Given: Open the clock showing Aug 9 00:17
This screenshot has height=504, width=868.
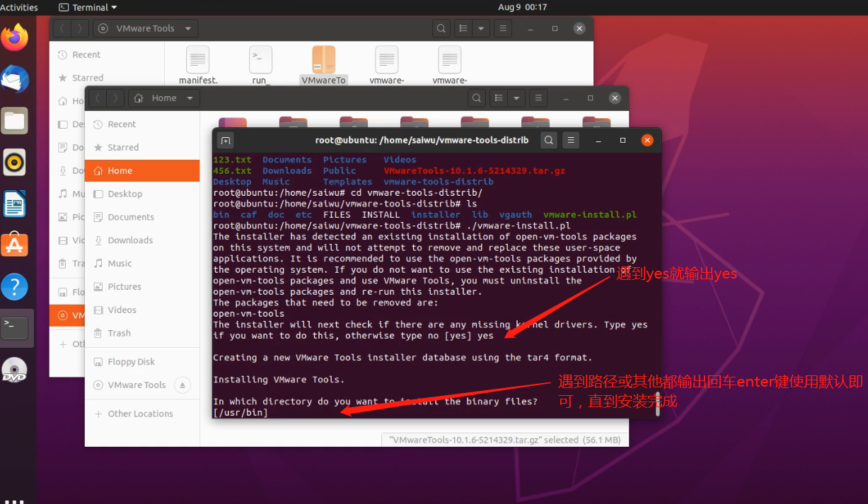Looking at the screenshot, I should pos(523,7).
